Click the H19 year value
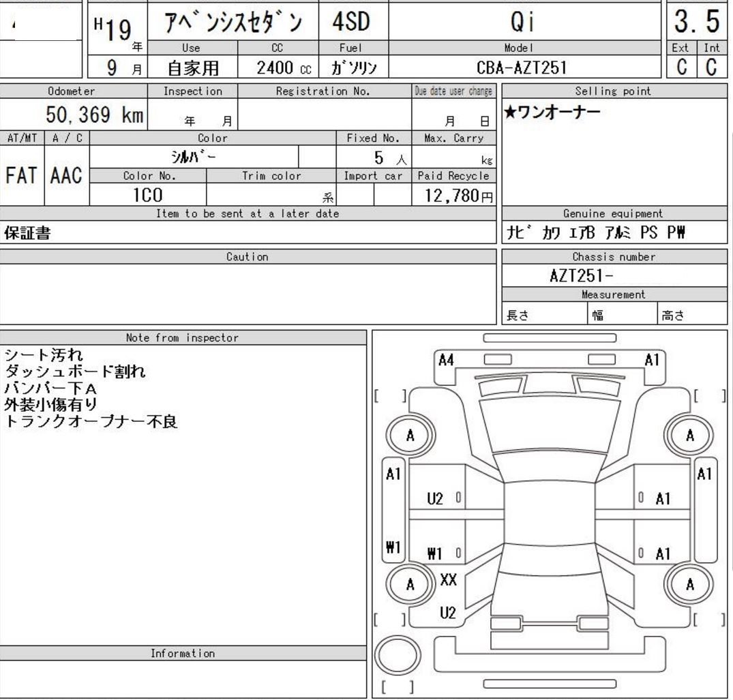733x700 pixels. point(113,29)
